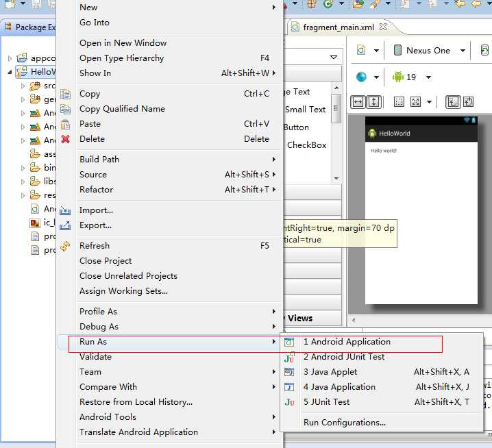This screenshot has height=448, width=492.
Task: Open configuration file dropdown arrow
Action: tap(376, 51)
